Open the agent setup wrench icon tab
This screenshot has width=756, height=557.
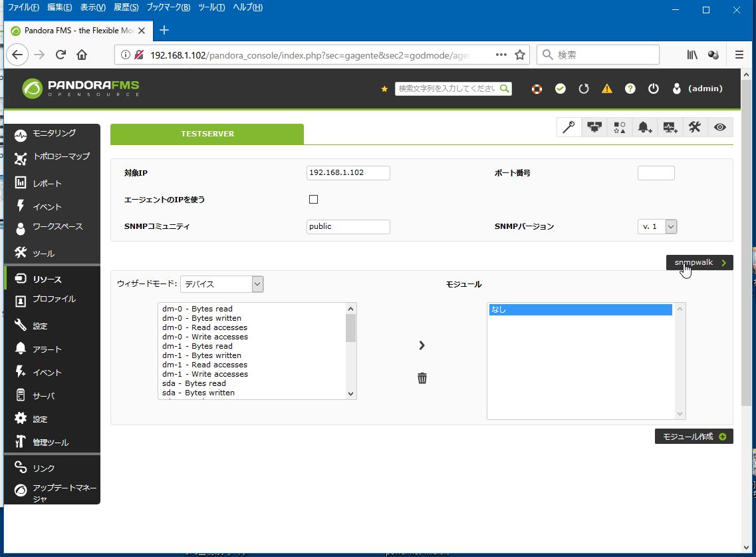click(x=569, y=127)
